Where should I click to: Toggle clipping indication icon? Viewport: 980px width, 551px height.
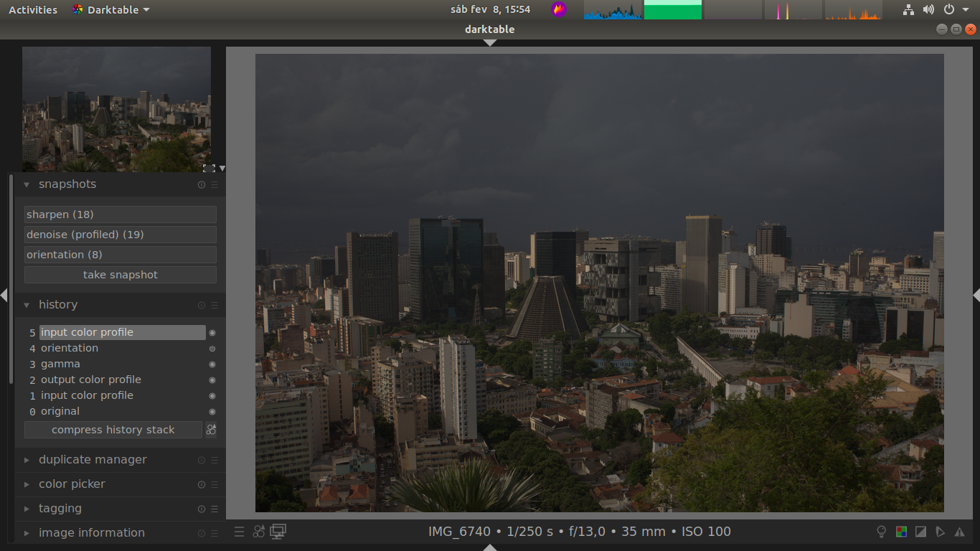[x=920, y=532]
